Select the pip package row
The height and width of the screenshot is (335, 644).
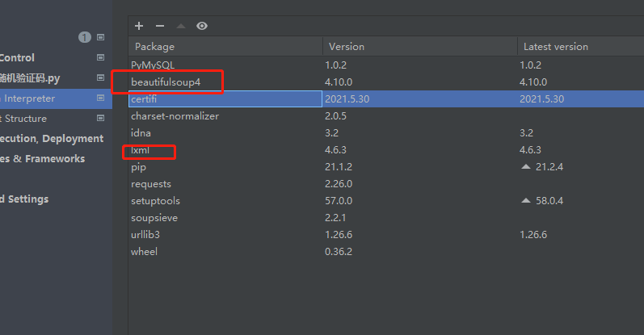tap(386, 166)
